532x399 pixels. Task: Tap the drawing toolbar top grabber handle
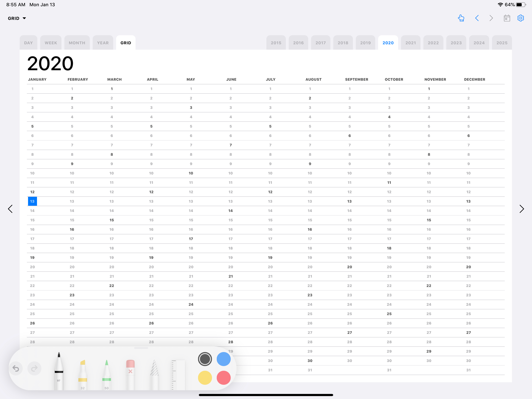(x=141, y=348)
